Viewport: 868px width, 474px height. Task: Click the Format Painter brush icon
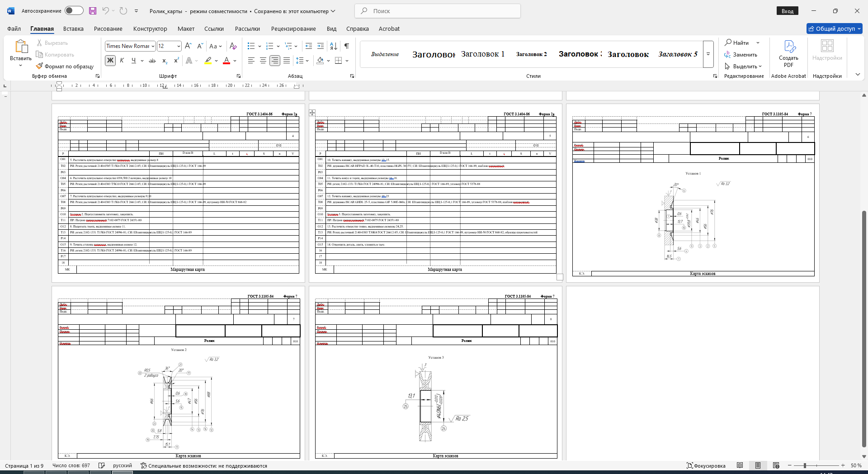pos(40,66)
